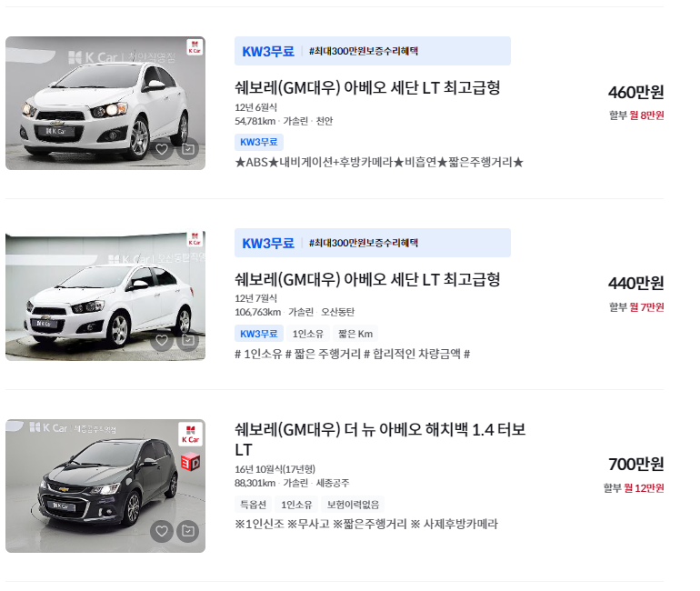Click the 특옵션 tag on hatchback listing
Viewport: 700px width, 591px height.
coord(253,505)
